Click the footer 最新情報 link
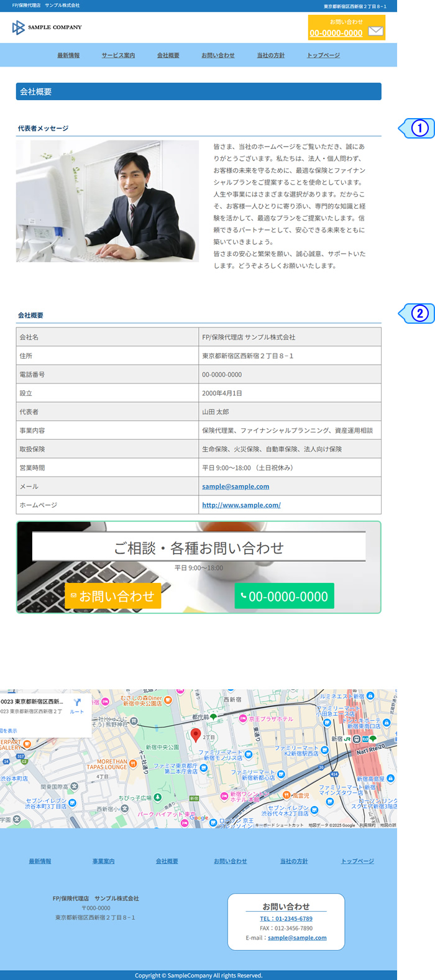This screenshot has height=980, width=435. (40, 861)
